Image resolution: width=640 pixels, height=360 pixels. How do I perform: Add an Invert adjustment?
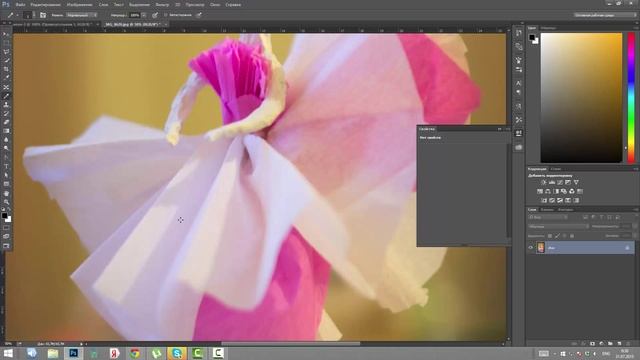[x=544, y=200]
